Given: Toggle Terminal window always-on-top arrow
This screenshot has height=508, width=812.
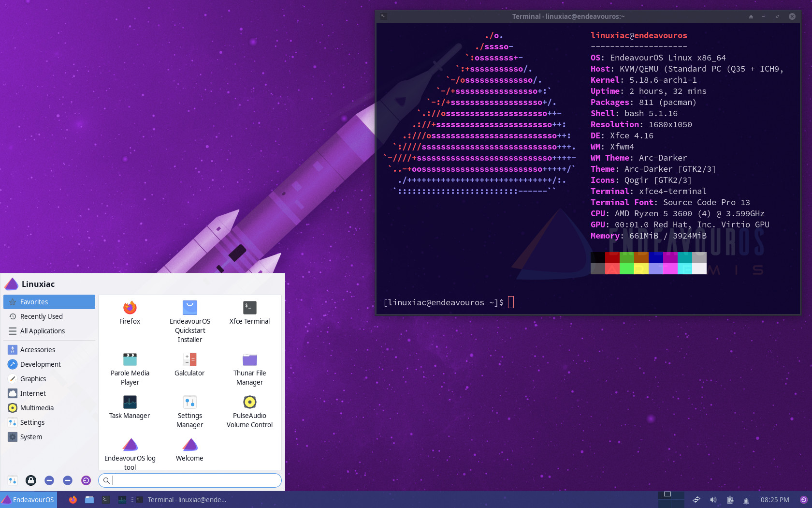Looking at the screenshot, I should [751, 16].
